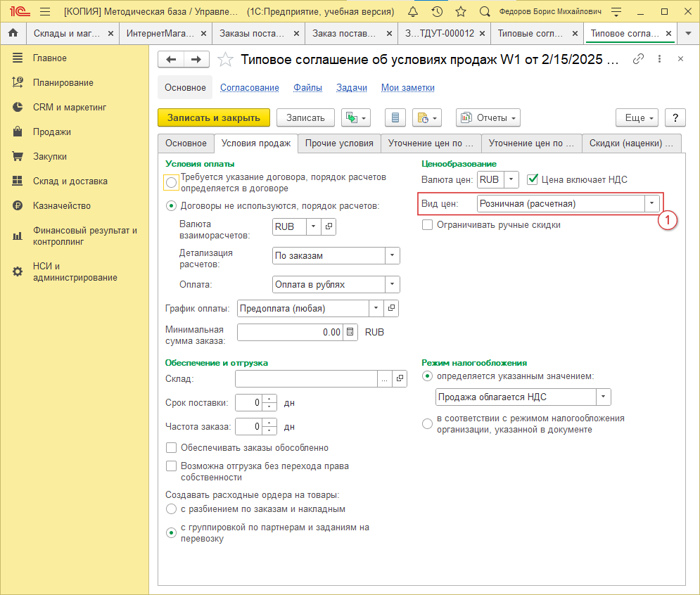This screenshot has width=700, height=595.
Task: Open favorites star in title bar
Action: [461, 12]
